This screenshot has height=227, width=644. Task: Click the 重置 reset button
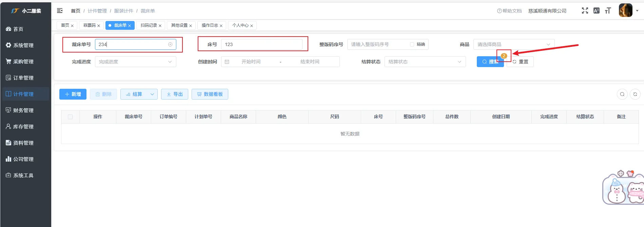(520, 62)
